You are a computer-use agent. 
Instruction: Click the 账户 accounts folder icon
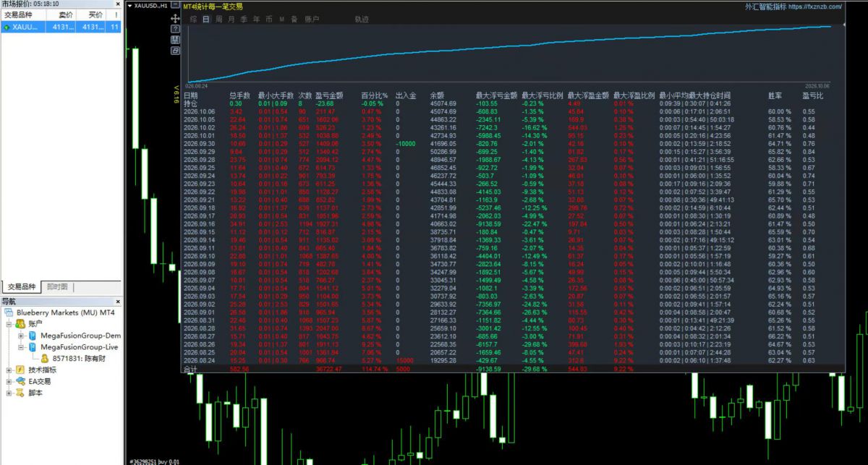(20, 325)
